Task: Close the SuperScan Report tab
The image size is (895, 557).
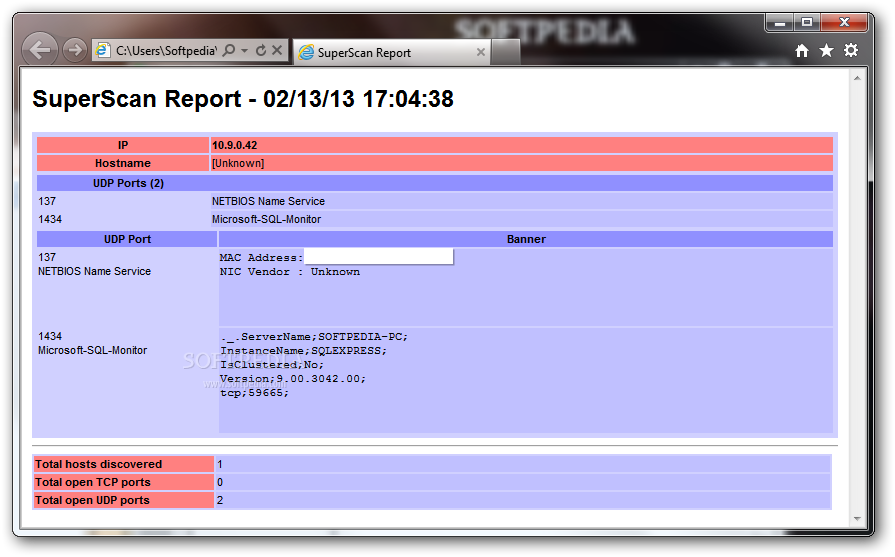Action: [481, 53]
